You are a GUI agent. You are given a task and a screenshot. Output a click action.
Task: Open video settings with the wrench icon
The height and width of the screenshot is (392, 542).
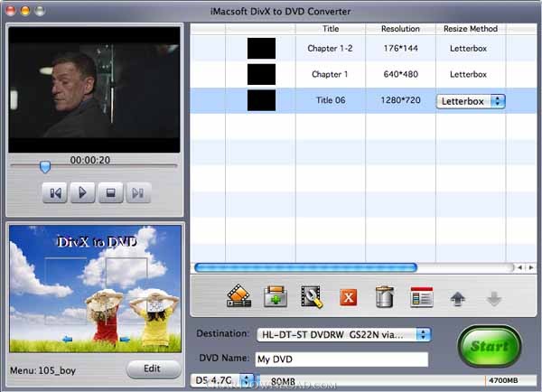(x=312, y=296)
